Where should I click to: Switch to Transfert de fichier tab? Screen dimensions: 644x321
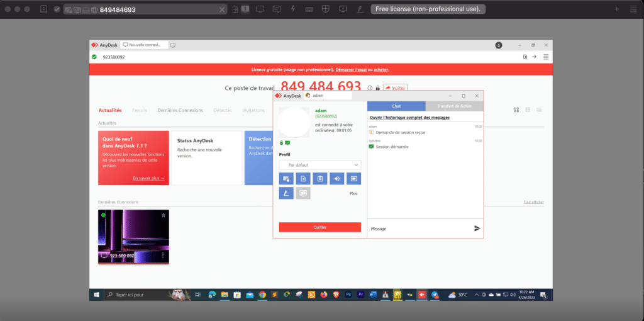pos(454,106)
